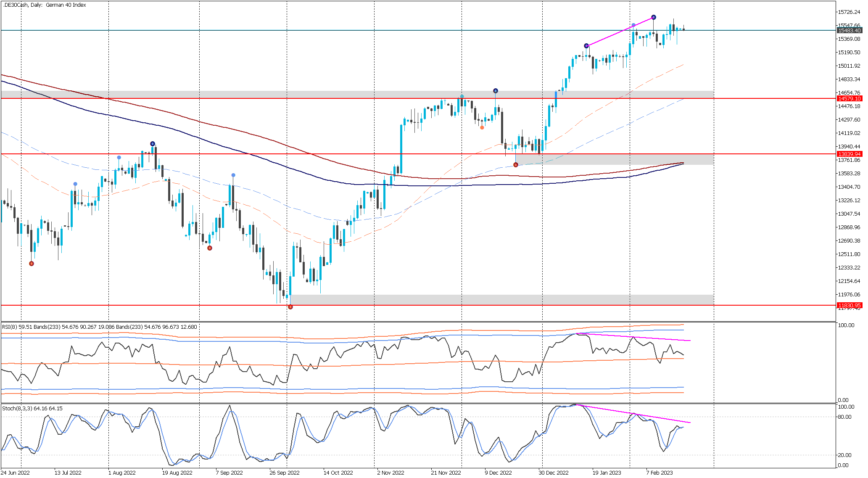
Task: Click the light blue marker above 7 Sep 2022 candle
Action: point(233,175)
